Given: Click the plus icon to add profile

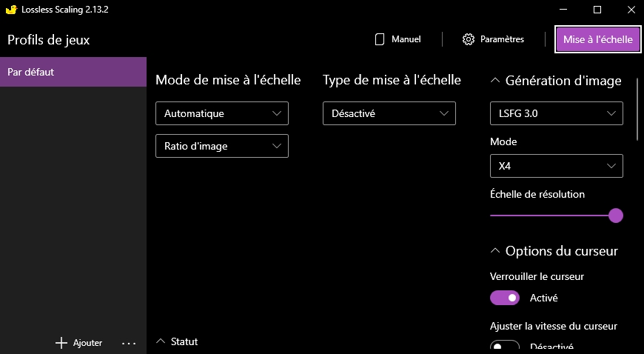Looking at the screenshot, I should (x=61, y=343).
